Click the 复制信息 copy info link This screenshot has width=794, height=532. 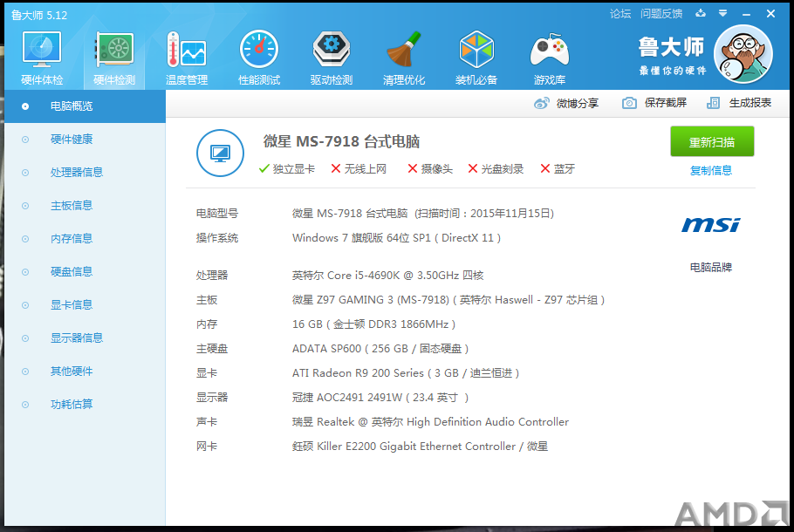point(711,171)
